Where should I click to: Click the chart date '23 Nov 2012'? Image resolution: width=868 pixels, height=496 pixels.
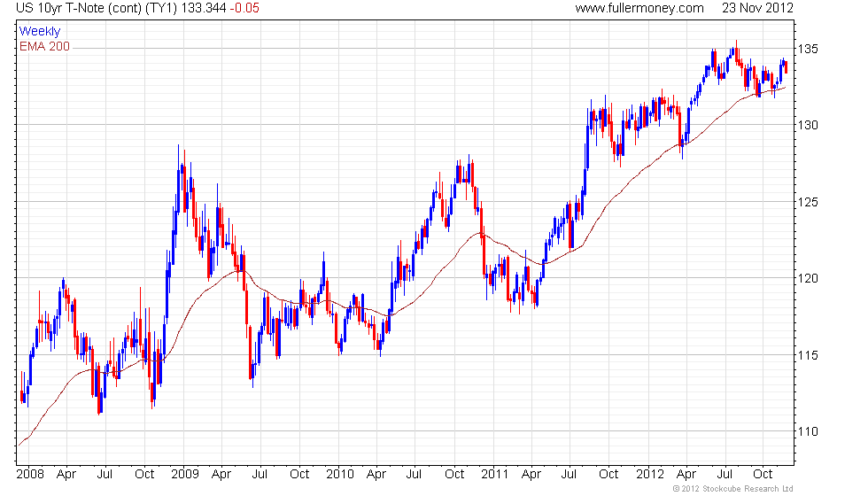(757, 8)
